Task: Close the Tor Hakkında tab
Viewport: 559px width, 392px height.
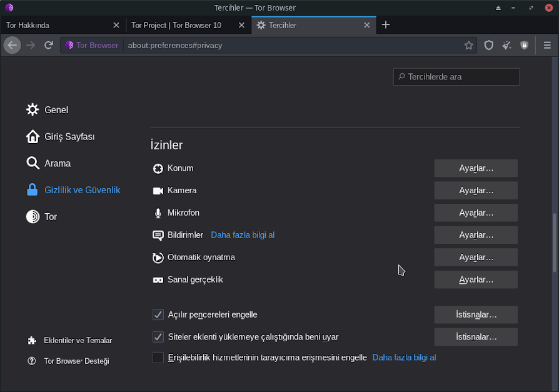Action: pyautogui.click(x=116, y=25)
